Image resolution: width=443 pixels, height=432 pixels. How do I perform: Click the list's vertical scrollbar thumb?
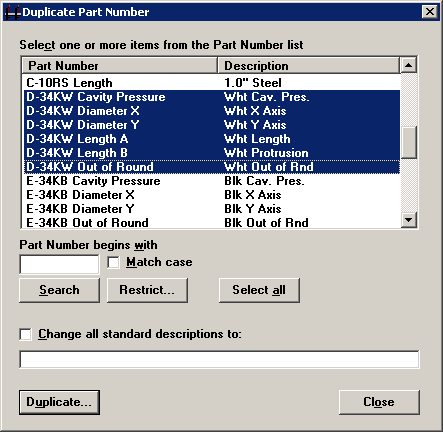point(408,142)
